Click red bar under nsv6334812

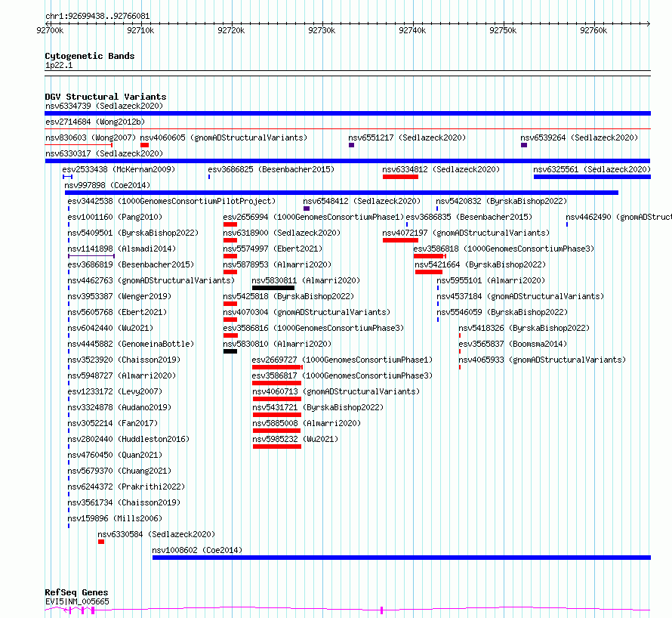coord(400,177)
